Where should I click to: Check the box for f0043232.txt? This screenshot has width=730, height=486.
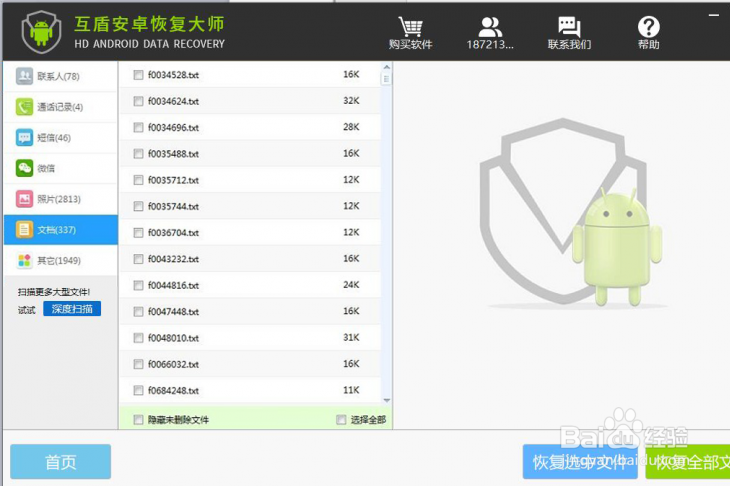[138, 259]
